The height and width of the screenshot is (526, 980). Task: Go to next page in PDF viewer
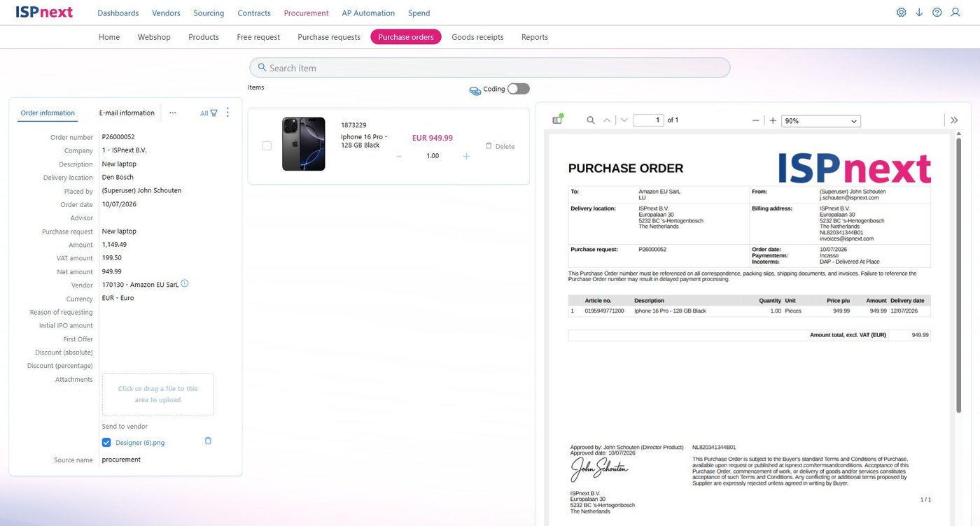[x=624, y=120]
